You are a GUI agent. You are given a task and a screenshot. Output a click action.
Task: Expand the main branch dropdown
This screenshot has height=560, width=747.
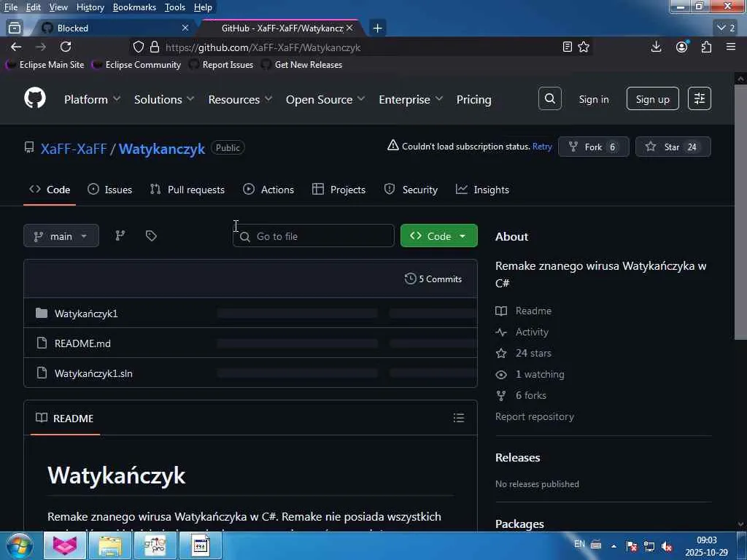[x=61, y=236]
